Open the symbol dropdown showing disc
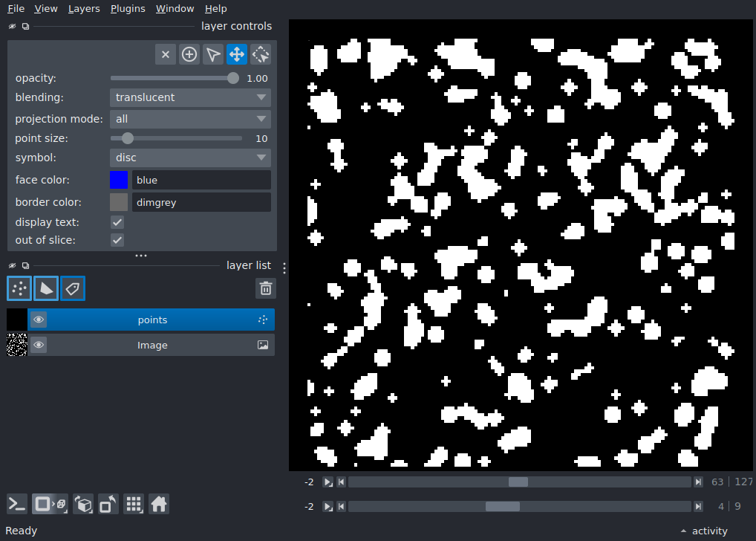The width and height of the screenshot is (756, 541). tap(190, 158)
